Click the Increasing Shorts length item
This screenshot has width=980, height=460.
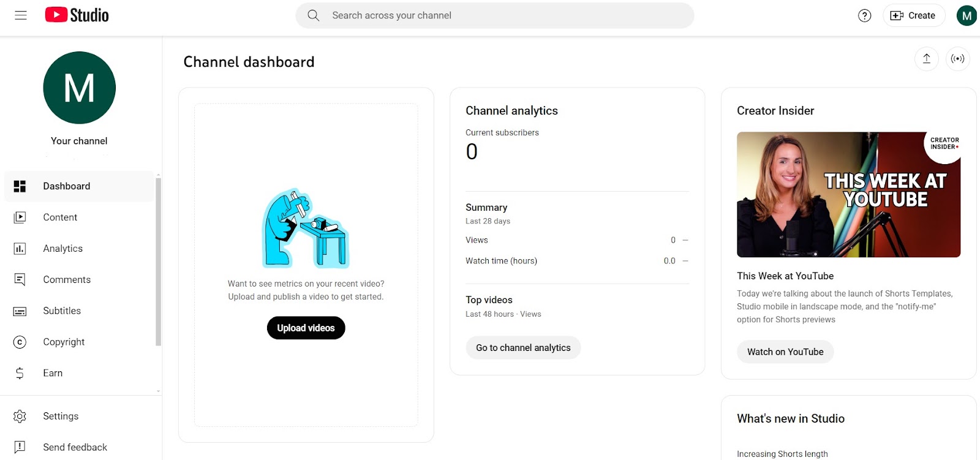pos(782,454)
